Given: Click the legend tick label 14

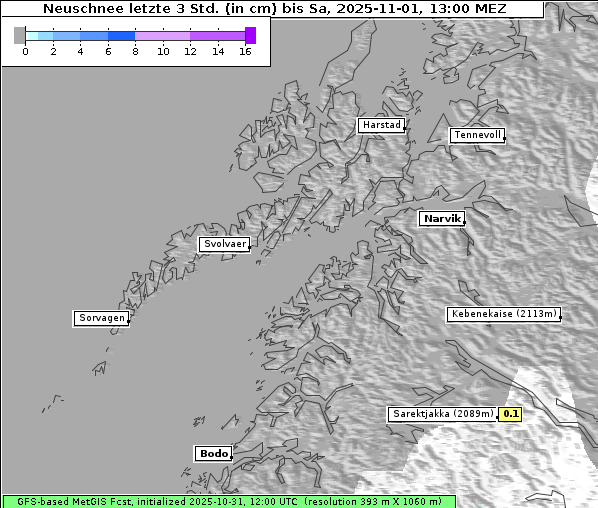Looking at the screenshot, I should click(218, 51).
